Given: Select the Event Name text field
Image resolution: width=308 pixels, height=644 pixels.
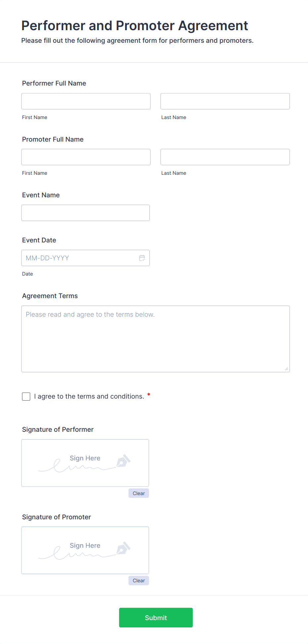Looking at the screenshot, I should click(x=85, y=213).
